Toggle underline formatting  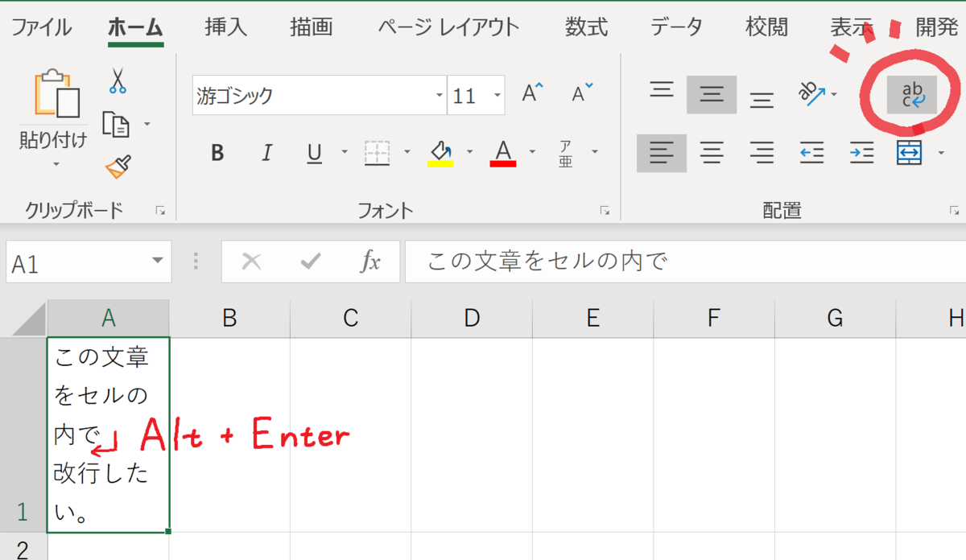tap(313, 153)
